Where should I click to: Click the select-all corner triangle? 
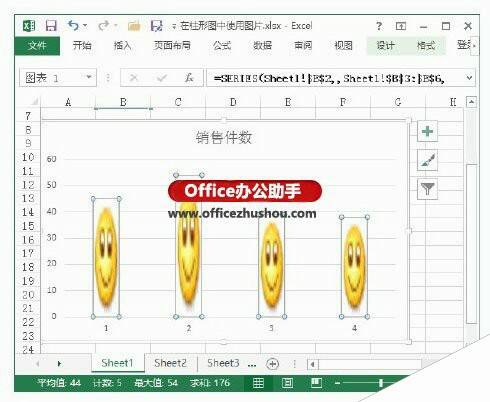click(x=34, y=102)
